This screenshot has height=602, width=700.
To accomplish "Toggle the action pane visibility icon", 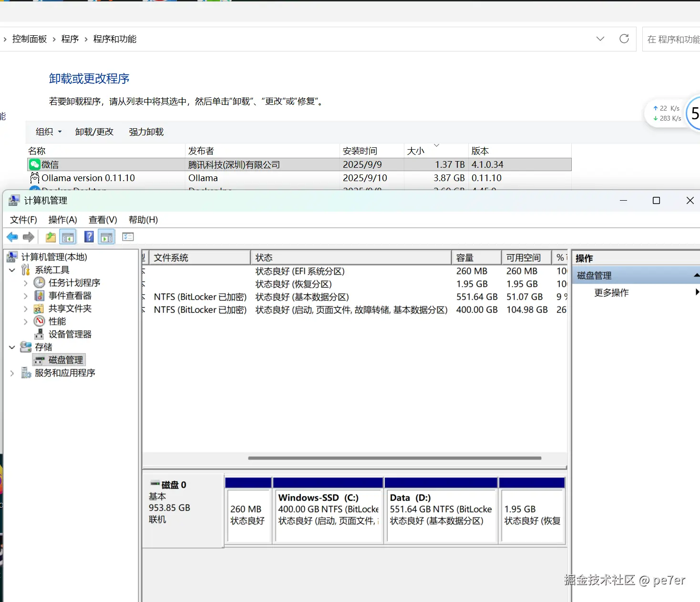I will pos(106,237).
